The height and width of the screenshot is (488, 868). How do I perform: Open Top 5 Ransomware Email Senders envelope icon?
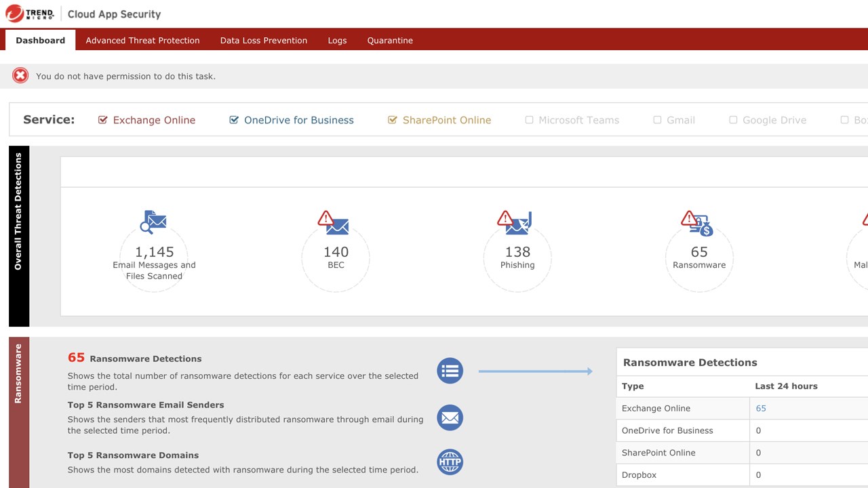pos(450,418)
